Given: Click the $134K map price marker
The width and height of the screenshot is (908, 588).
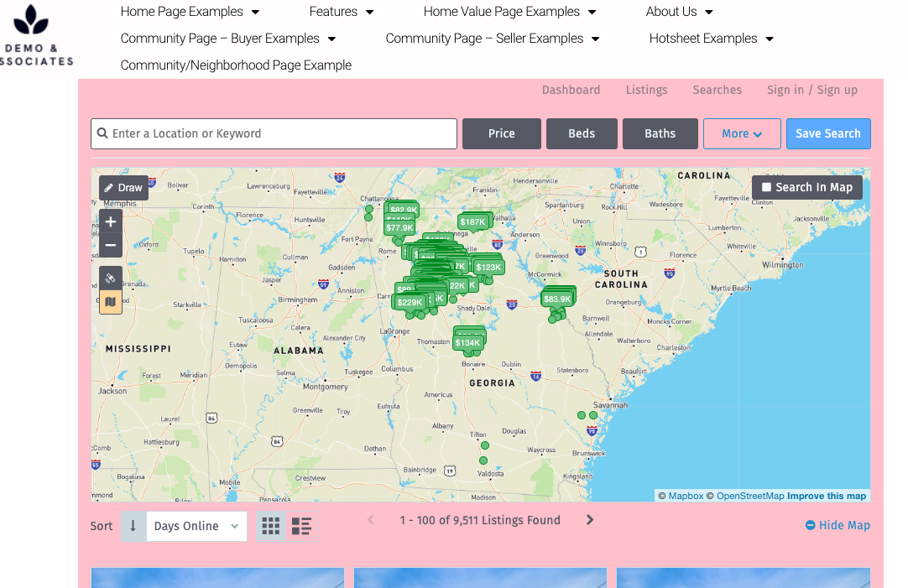Looking at the screenshot, I should coord(467,342).
